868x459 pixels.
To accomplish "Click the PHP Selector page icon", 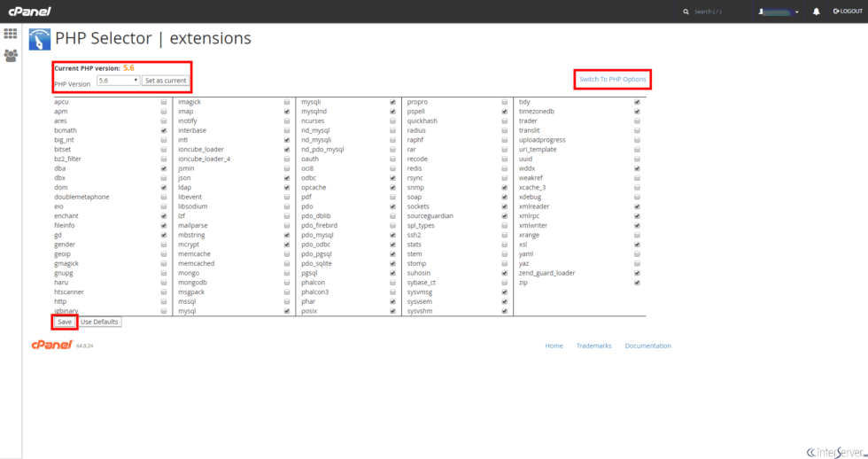I will coord(40,39).
